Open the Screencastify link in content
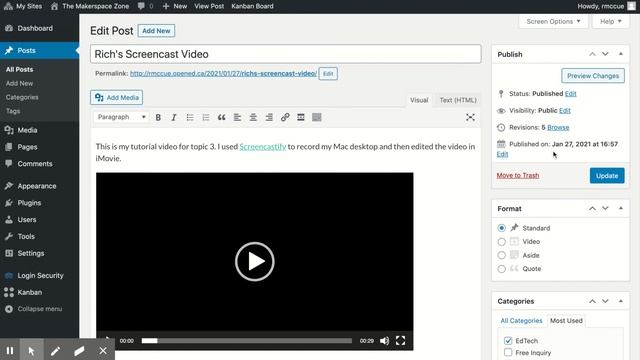Image resolution: width=640 pixels, height=360 pixels. point(262,147)
